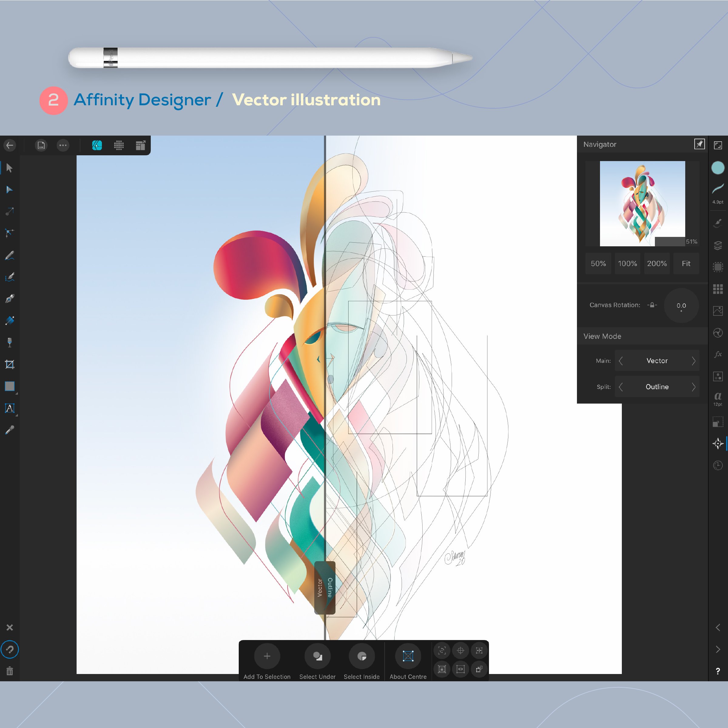Previous Split view mode chevron
Viewport: 728px width, 728px height.
[621, 387]
